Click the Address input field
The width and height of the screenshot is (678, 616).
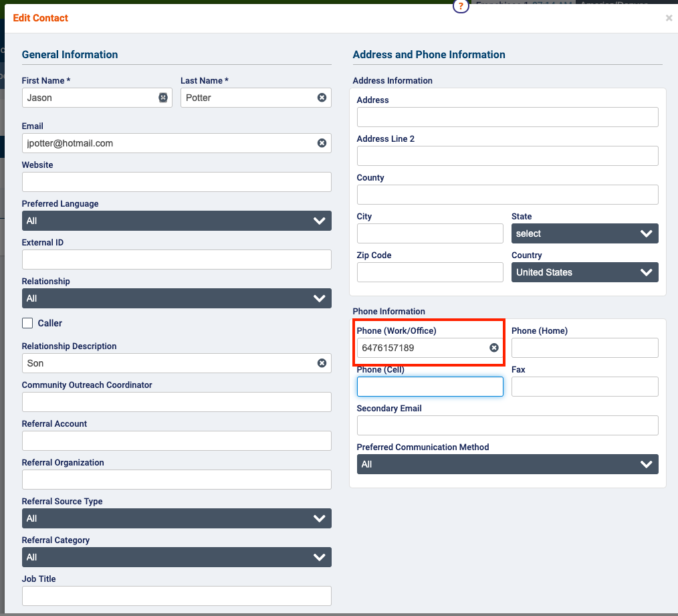click(x=507, y=117)
